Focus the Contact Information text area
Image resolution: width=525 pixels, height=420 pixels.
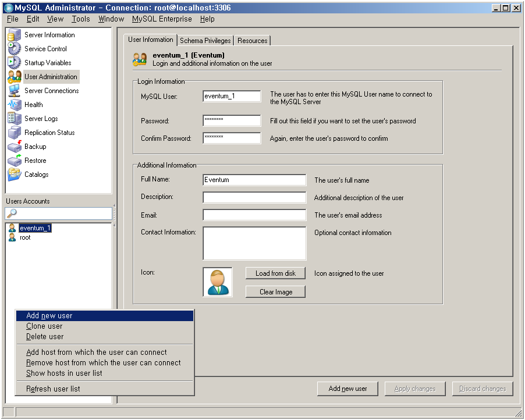[254, 243]
